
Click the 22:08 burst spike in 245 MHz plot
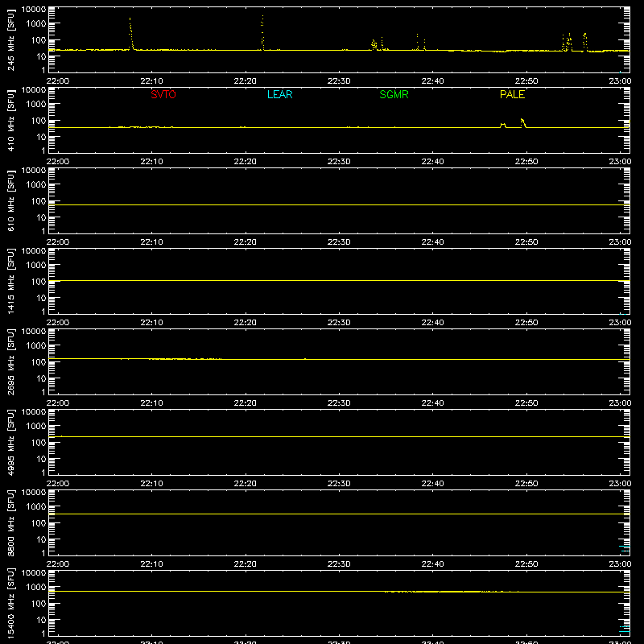tap(131, 34)
